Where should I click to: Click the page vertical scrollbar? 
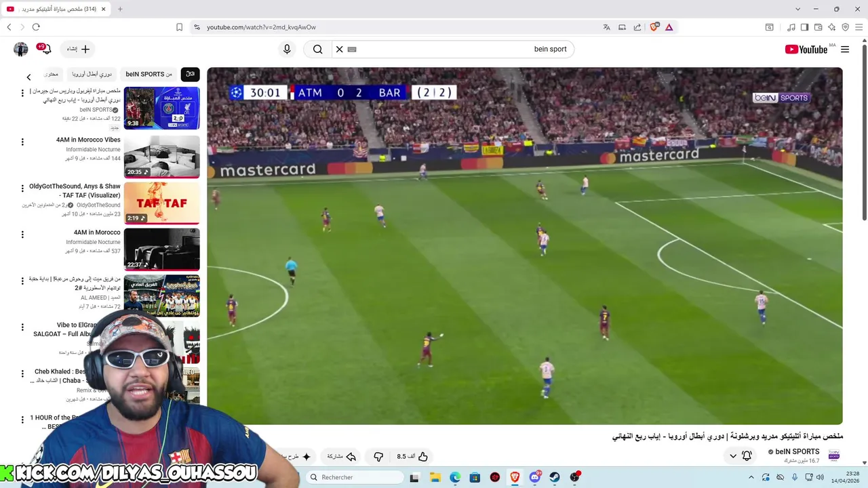(864, 132)
